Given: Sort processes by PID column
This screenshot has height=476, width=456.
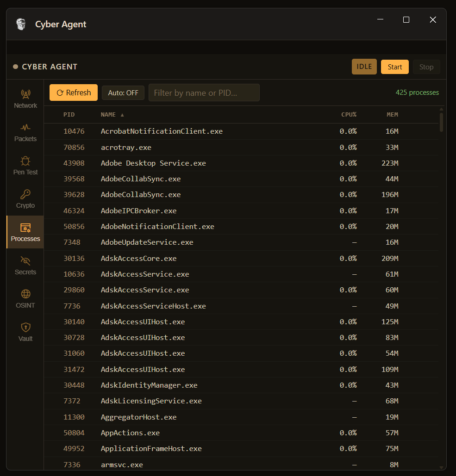Looking at the screenshot, I should click(x=69, y=115).
